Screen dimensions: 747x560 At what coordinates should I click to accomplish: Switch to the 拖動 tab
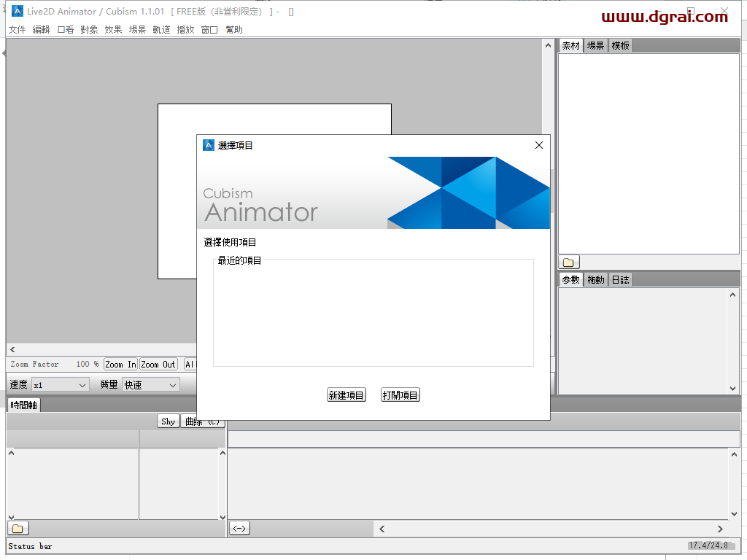[x=595, y=279]
